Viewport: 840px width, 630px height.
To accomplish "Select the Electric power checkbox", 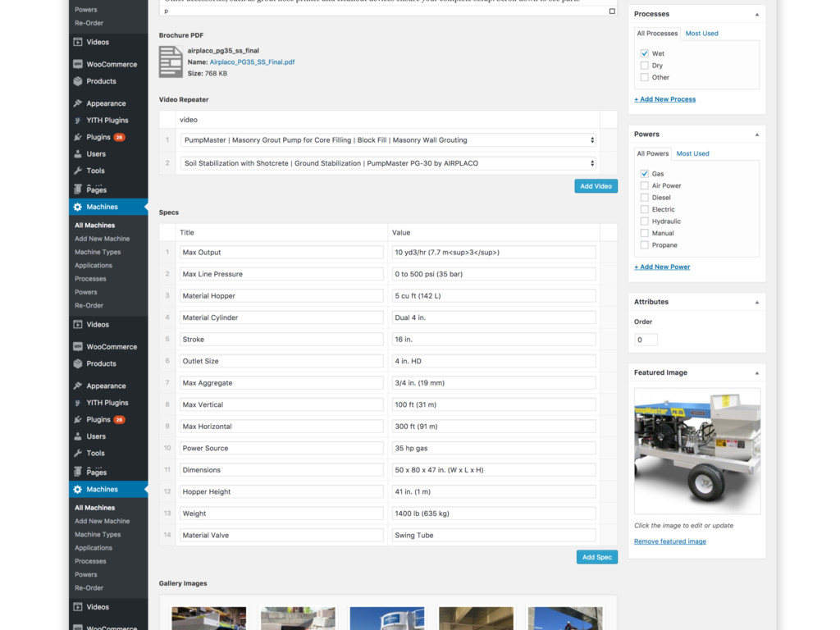I will (x=645, y=209).
